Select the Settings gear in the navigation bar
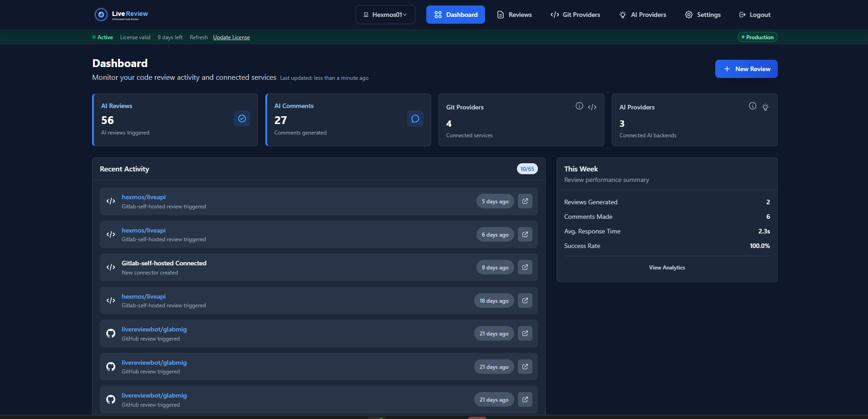 (703, 14)
